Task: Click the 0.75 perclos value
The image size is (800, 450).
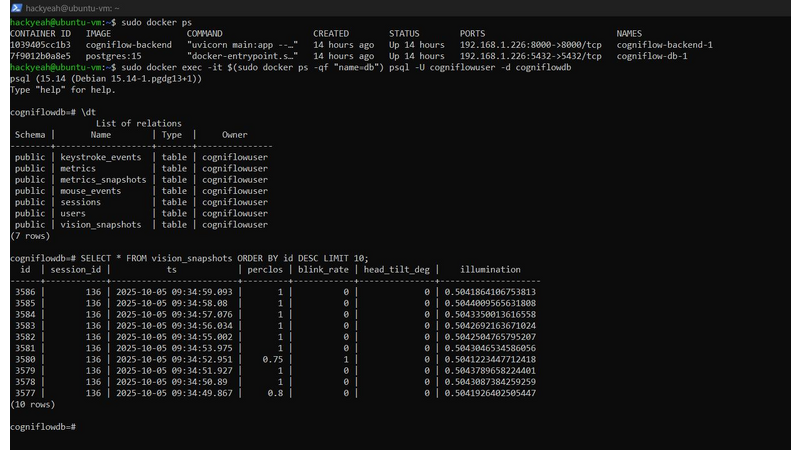Action: pos(270,359)
